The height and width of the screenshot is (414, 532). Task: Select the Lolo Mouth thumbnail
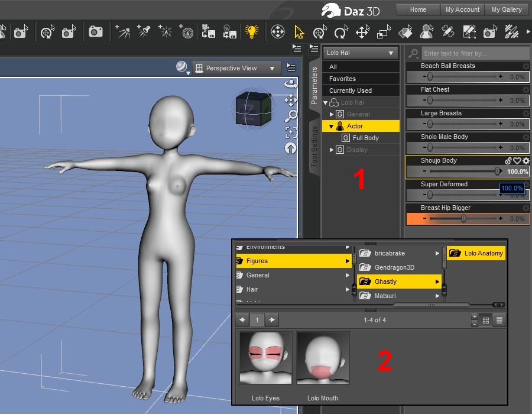coord(323,358)
